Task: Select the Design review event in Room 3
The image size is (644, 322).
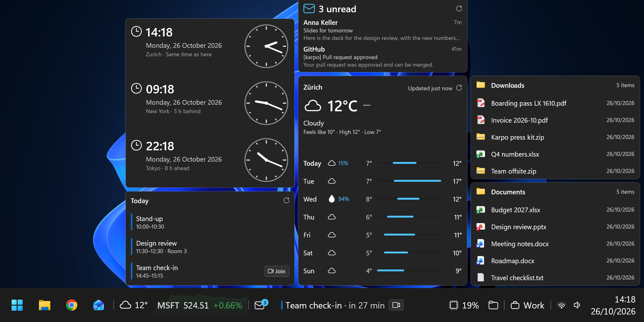Action: [x=210, y=247]
